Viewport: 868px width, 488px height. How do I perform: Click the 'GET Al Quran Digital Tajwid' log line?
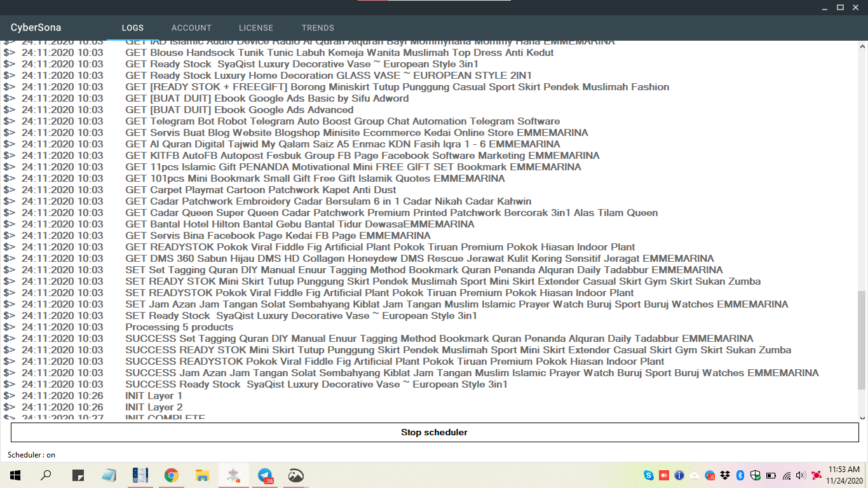click(342, 144)
